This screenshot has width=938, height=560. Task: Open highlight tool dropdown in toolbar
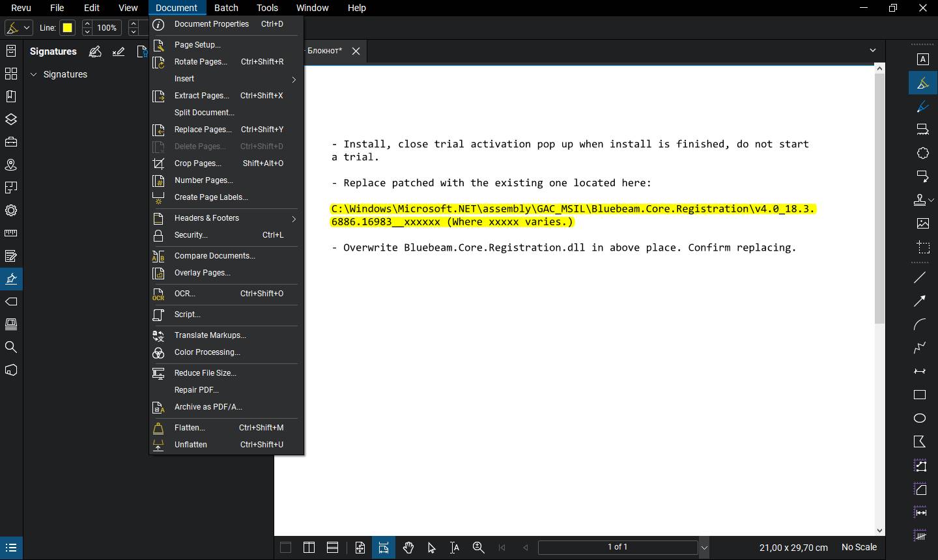coord(27,28)
